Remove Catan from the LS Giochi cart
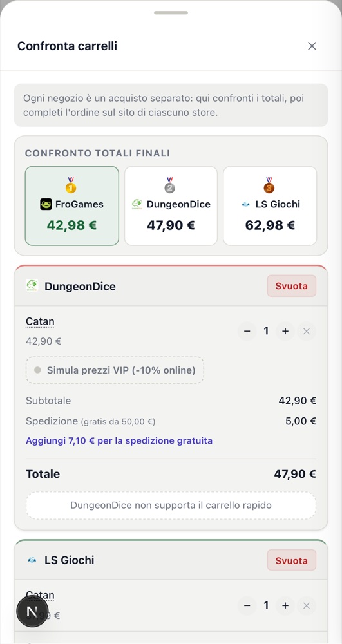The height and width of the screenshot is (644, 342). (307, 605)
